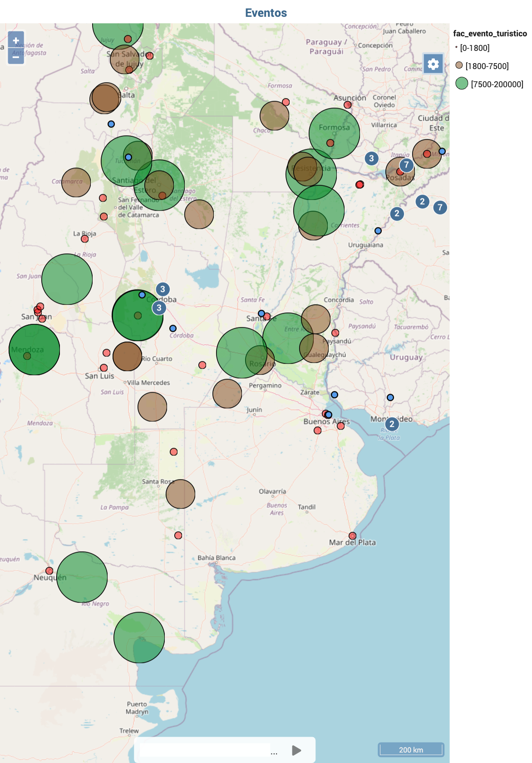Click the timeline slider track at bottom
The image size is (532, 763).
tap(204, 750)
